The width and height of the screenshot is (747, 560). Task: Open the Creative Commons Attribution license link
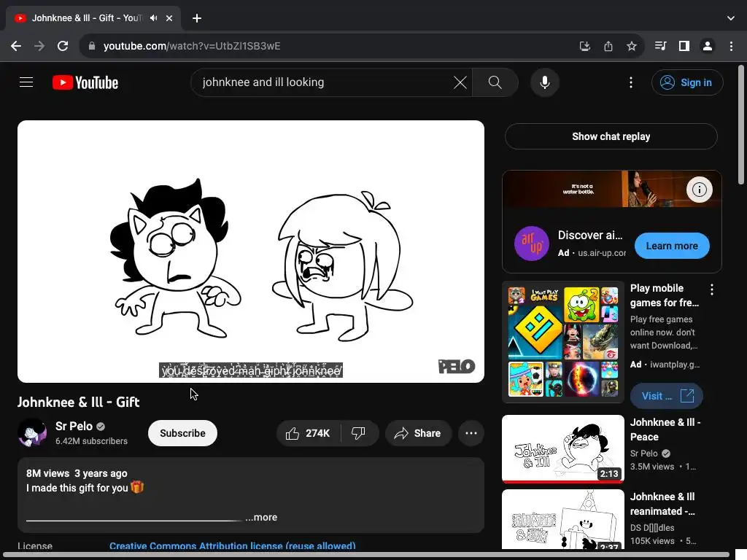pyautogui.click(x=233, y=545)
